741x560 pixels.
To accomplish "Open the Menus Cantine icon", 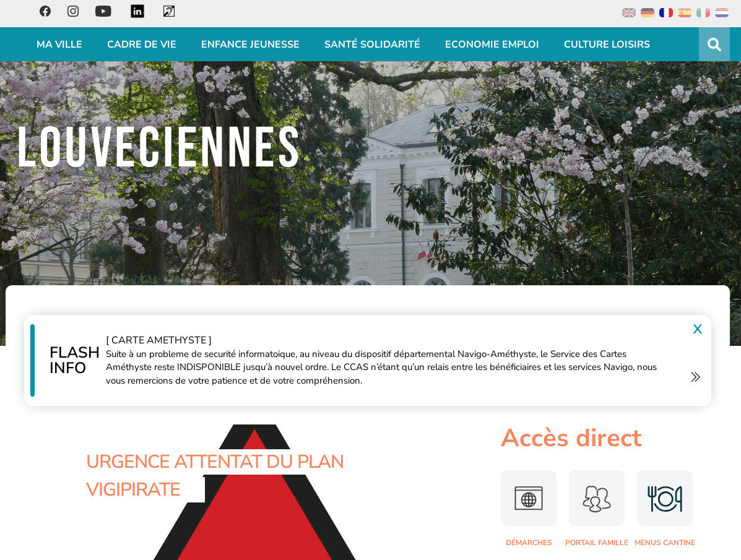I will pos(664,498).
